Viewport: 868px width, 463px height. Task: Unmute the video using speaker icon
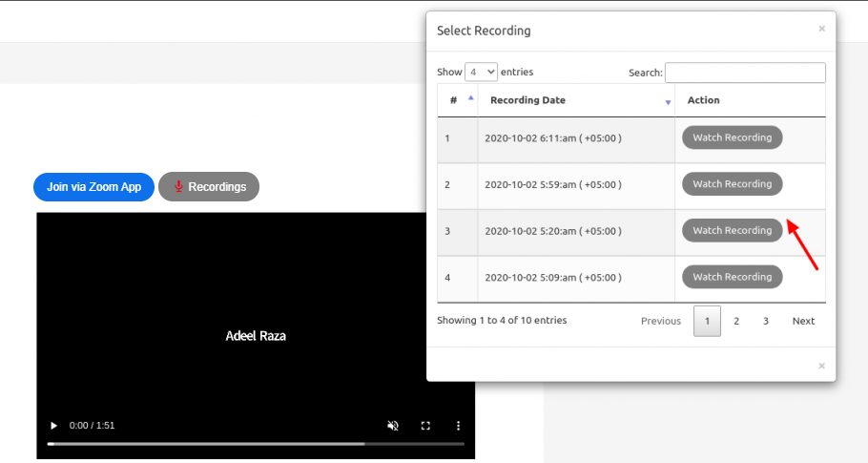click(x=393, y=426)
